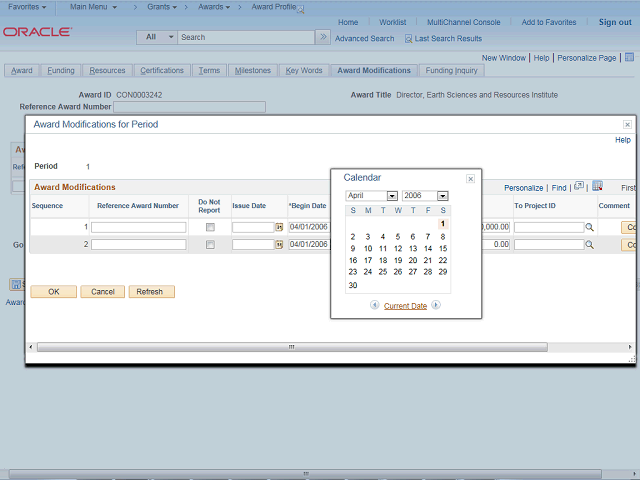
Task: Click the OK button
Action: tap(53, 292)
